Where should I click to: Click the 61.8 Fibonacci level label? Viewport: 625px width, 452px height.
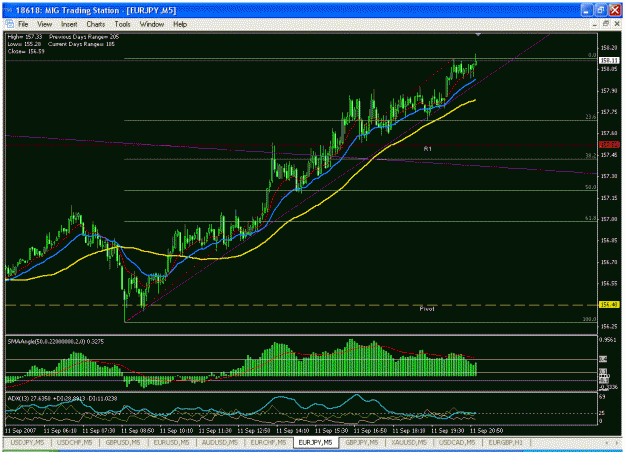(x=591, y=218)
